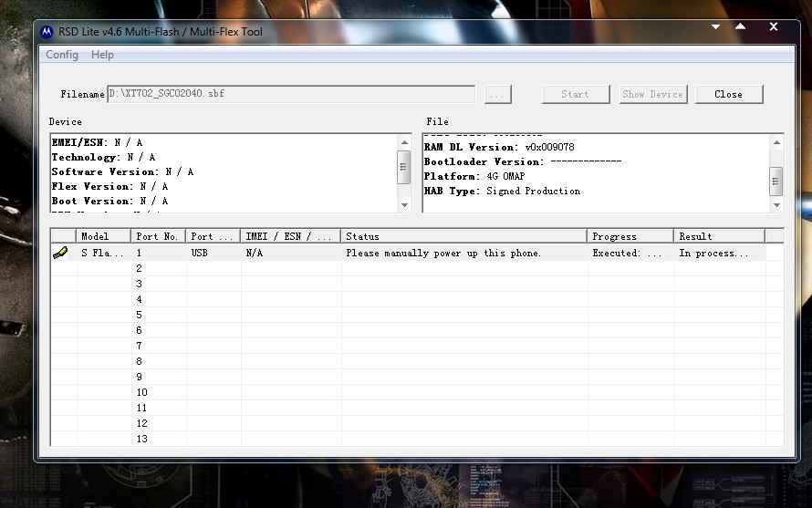Select port number 8 row
The height and width of the screenshot is (508, 812).
click(417, 361)
